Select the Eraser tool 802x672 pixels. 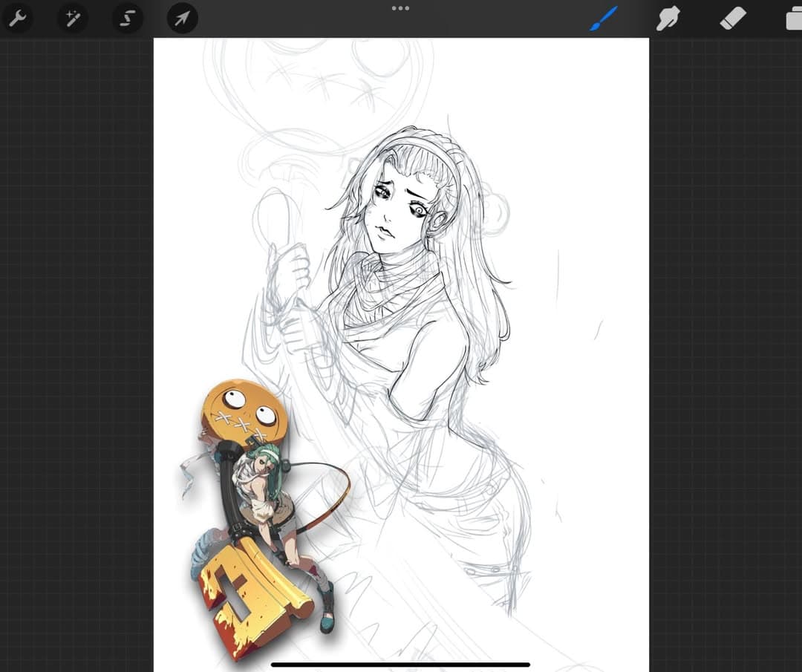click(x=733, y=19)
